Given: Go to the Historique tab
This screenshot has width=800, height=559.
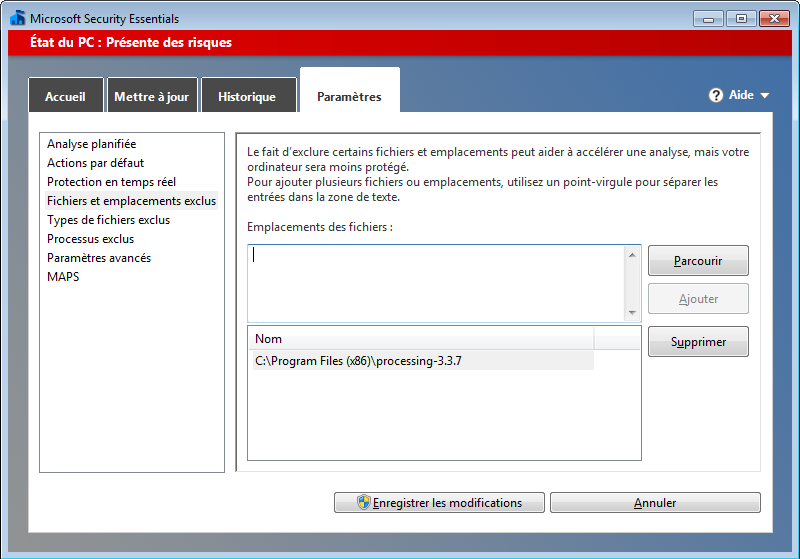Looking at the screenshot, I should (x=248, y=95).
